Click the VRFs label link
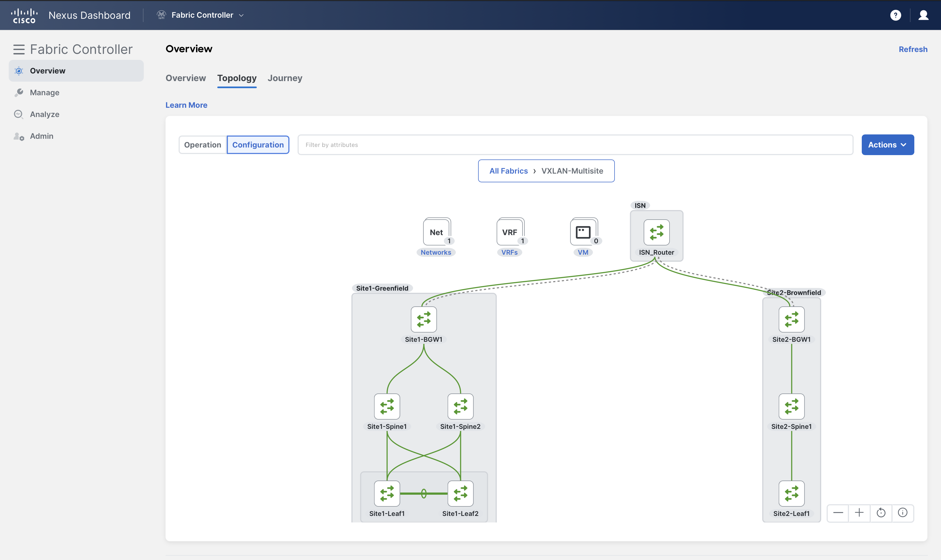This screenshot has height=560, width=941. tap(509, 252)
